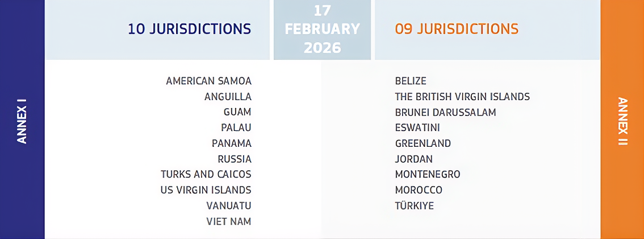This screenshot has width=644, height=239.
Task: Select the 10 JURISDICTIONS heading
Action: coord(189,29)
